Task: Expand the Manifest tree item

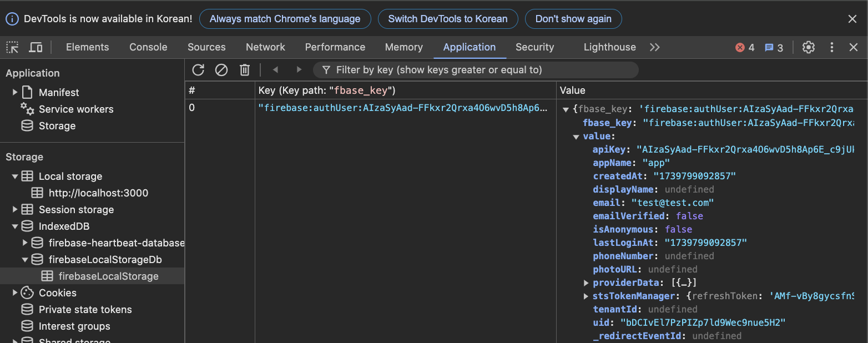Action: pyautogui.click(x=15, y=92)
